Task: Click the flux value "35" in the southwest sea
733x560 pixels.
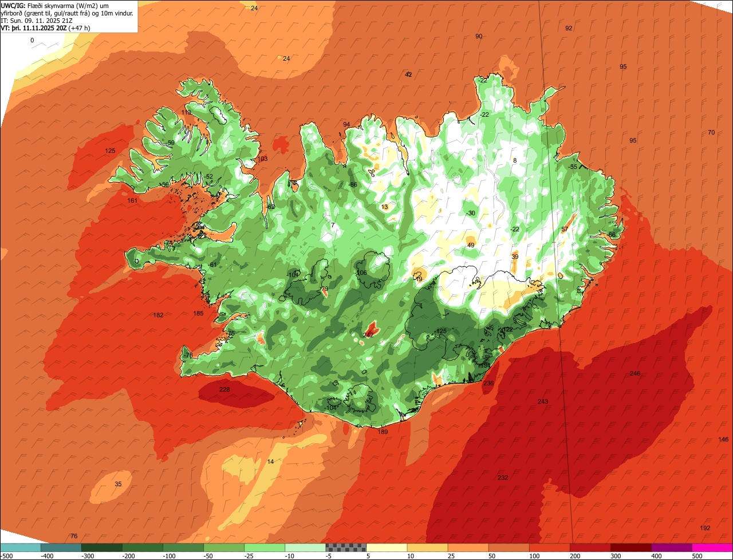Action: point(118,484)
